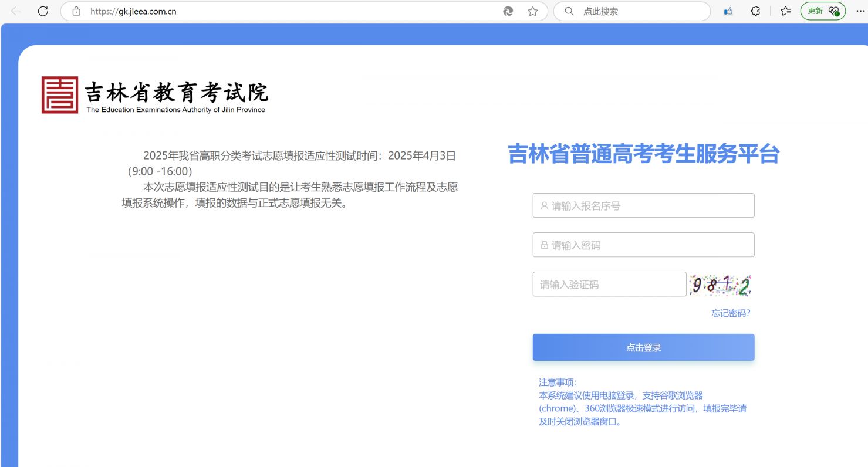The height and width of the screenshot is (467, 868).
Task: Click the Edge swirl icon in the address bar
Action: tap(508, 11)
